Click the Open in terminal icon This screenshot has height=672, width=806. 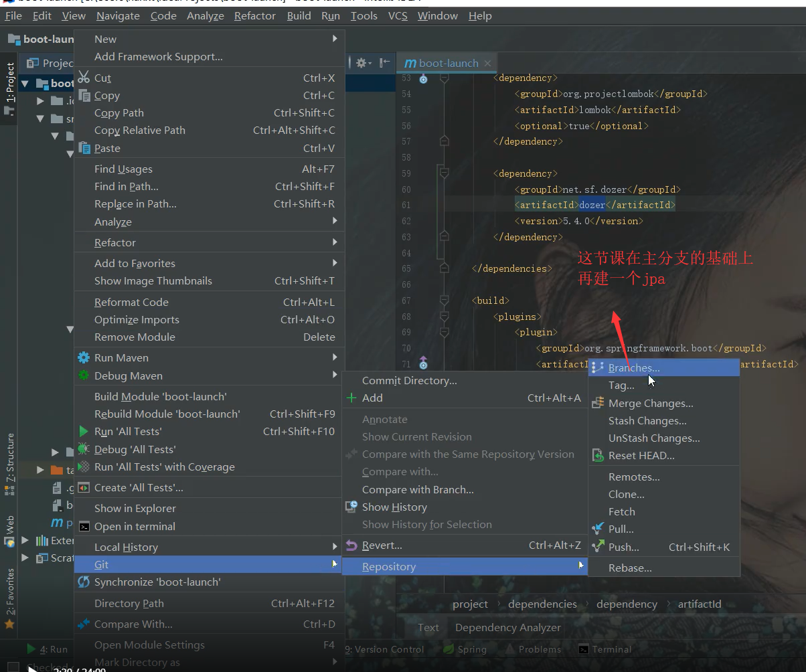84,526
